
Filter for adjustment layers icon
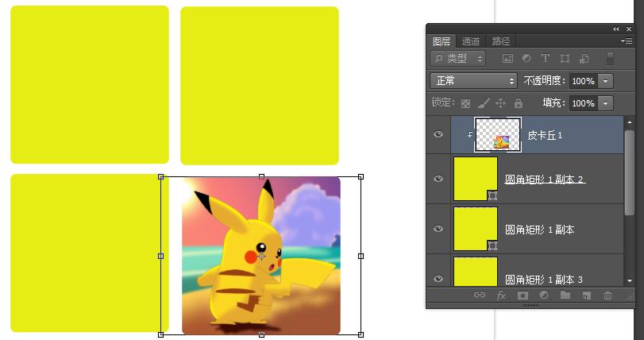coord(526,58)
